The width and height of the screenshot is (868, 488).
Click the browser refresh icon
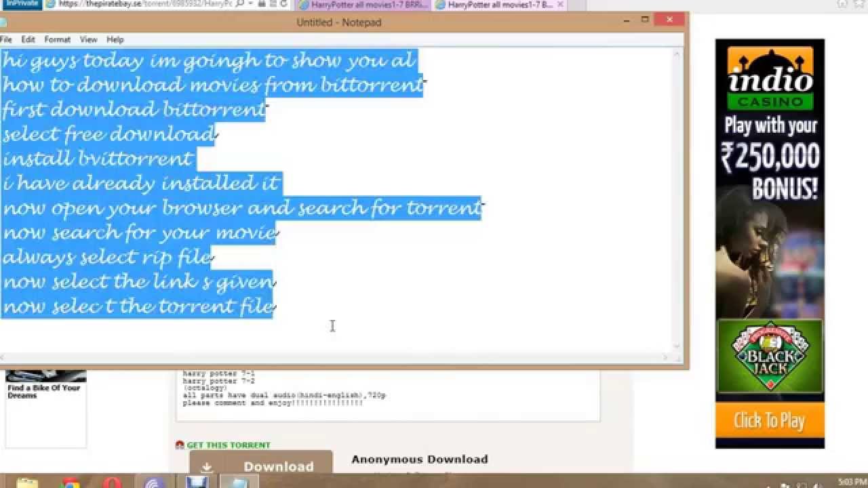point(283,4)
